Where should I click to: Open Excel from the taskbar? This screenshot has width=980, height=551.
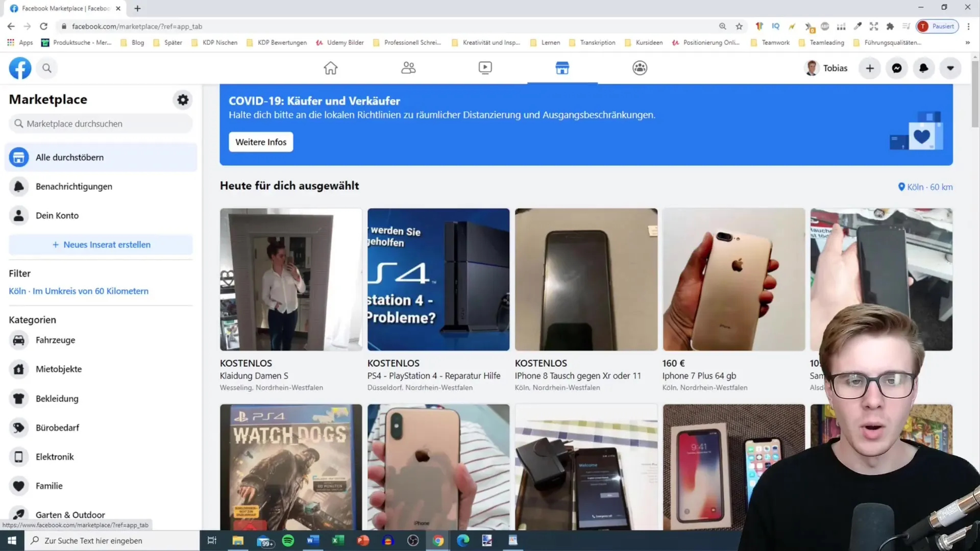coord(338,540)
